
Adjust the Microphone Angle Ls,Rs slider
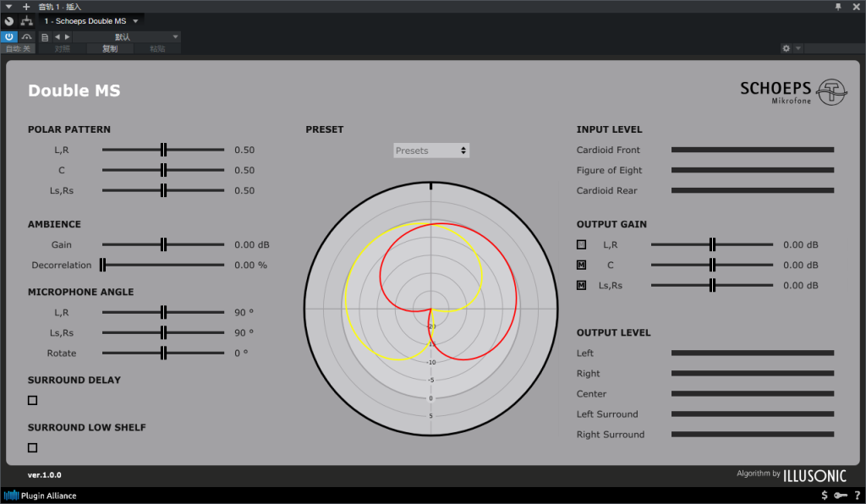pyautogui.click(x=163, y=333)
